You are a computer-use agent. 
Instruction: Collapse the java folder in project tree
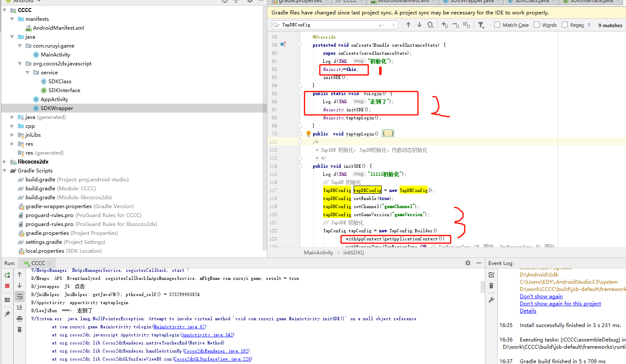pyautogui.click(x=12, y=37)
